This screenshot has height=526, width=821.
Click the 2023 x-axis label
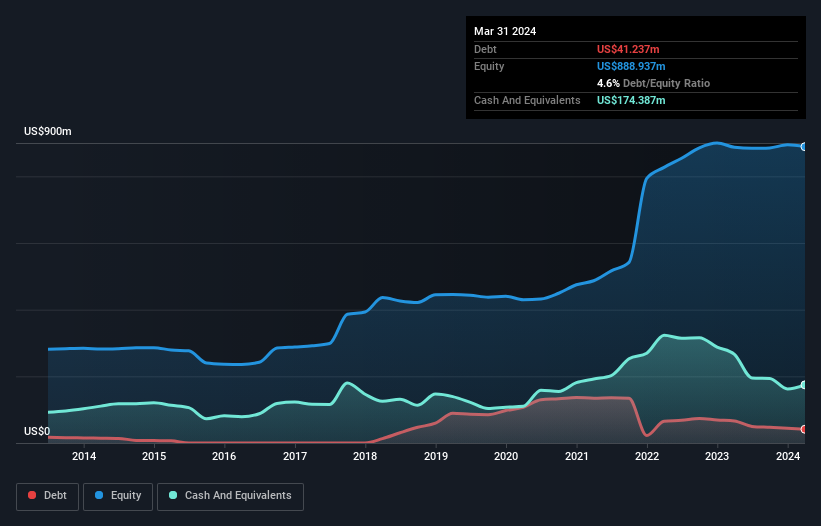click(x=717, y=456)
